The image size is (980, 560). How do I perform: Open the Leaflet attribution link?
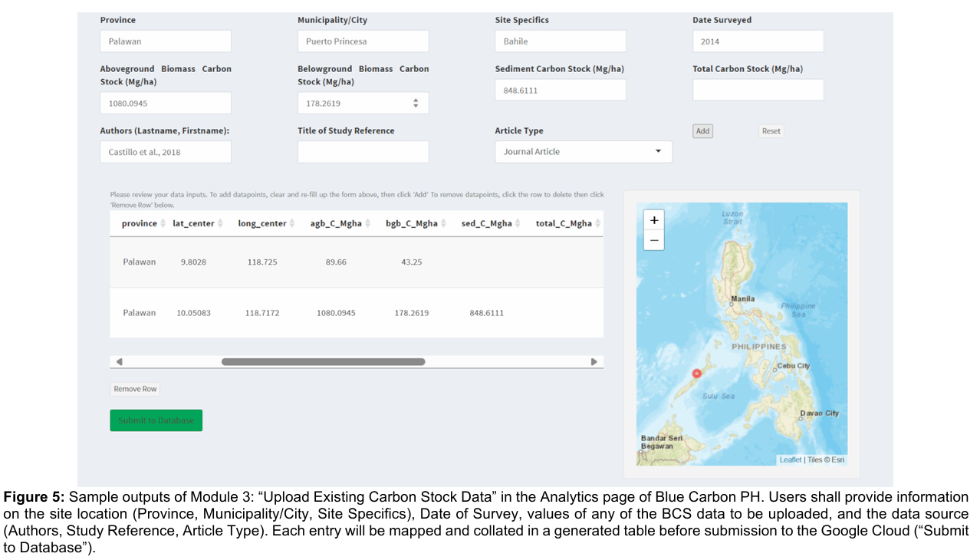point(790,460)
